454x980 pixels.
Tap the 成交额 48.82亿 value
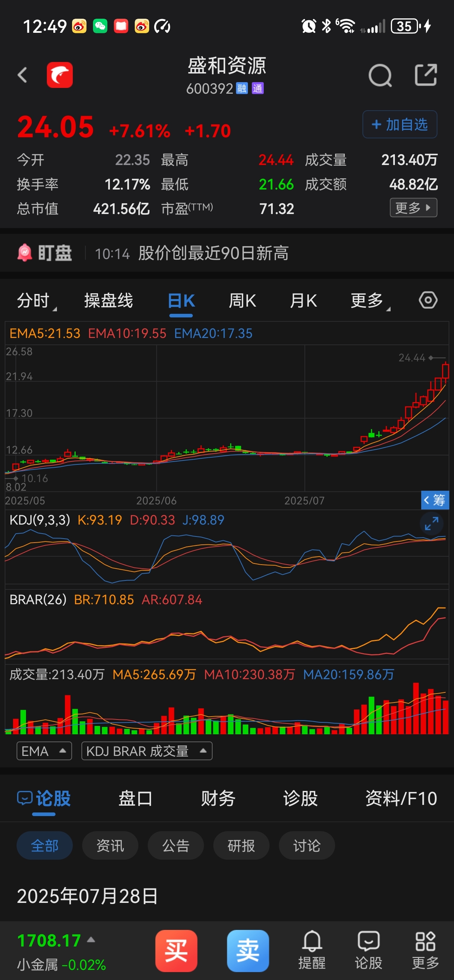(x=413, y=184)
